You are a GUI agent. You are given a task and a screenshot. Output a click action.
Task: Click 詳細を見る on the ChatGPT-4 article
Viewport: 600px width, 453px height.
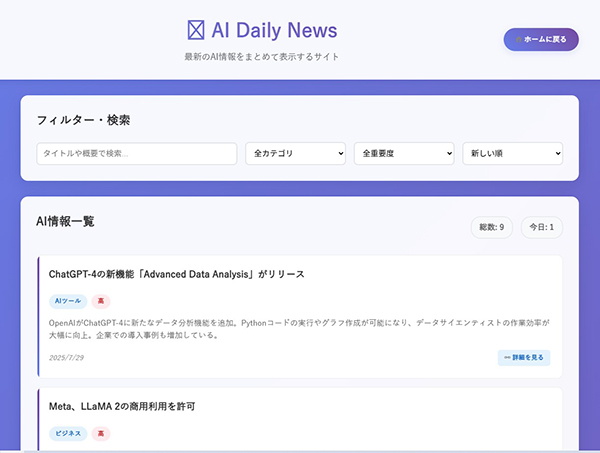(x=524, y=357)
